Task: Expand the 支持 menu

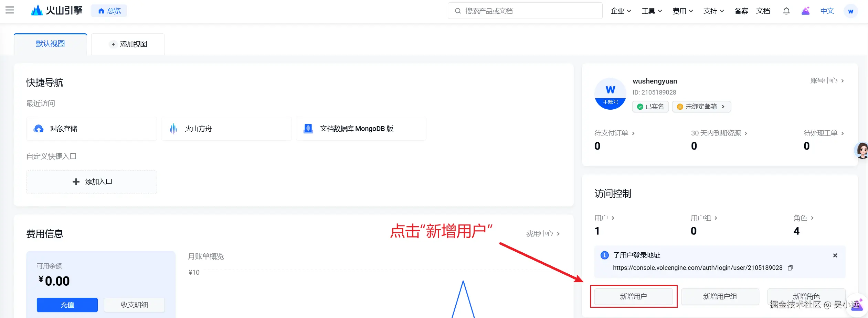Action: tap(714, 11)
